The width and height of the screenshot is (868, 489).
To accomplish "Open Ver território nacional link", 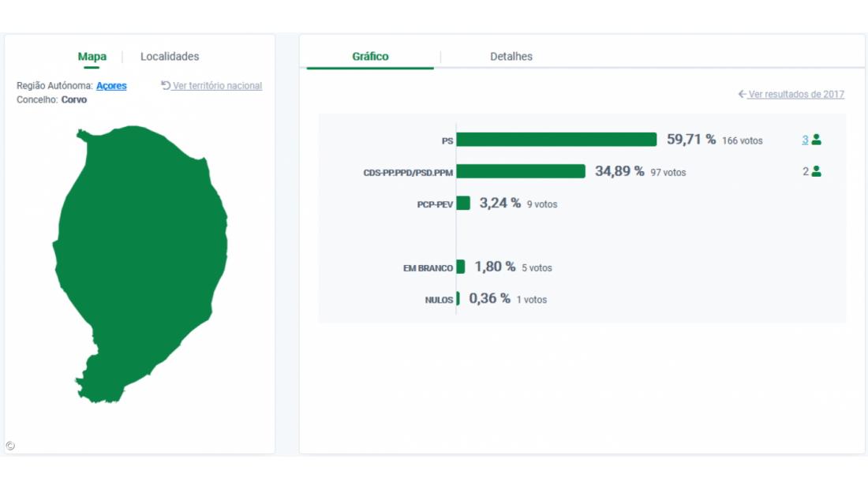I will click(x=217, y=86).
